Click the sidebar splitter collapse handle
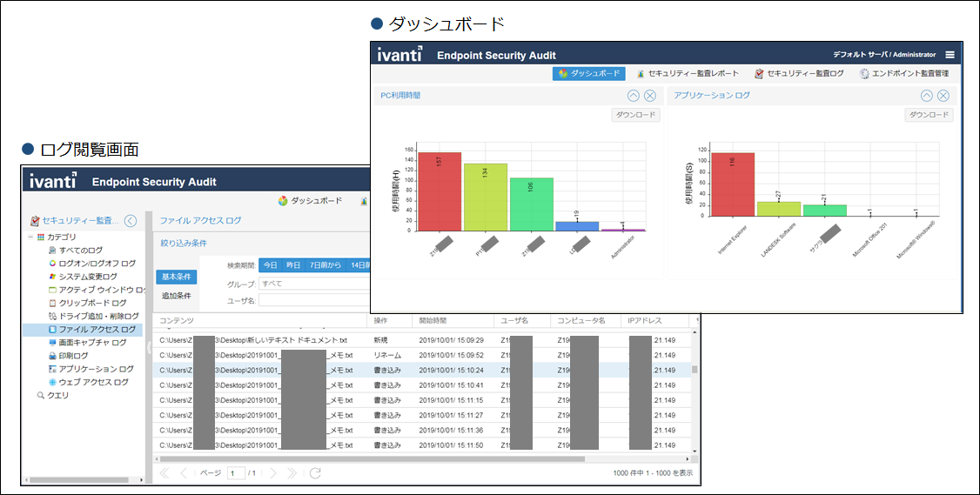This screenshot has width=980, height=495. (x=149, y=347)
